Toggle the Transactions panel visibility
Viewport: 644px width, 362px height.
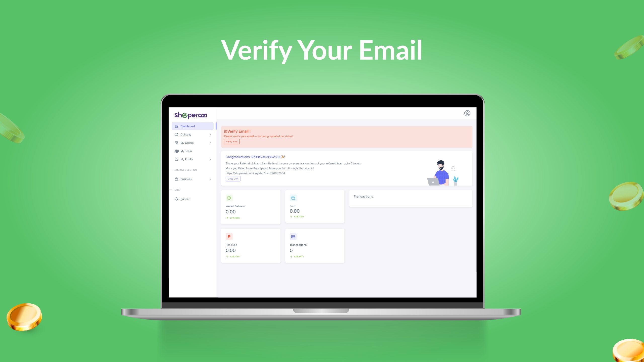(x=363, y=196)
